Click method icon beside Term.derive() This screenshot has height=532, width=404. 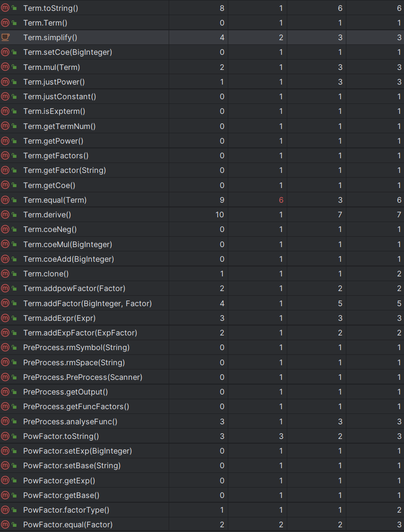[5, 215]
